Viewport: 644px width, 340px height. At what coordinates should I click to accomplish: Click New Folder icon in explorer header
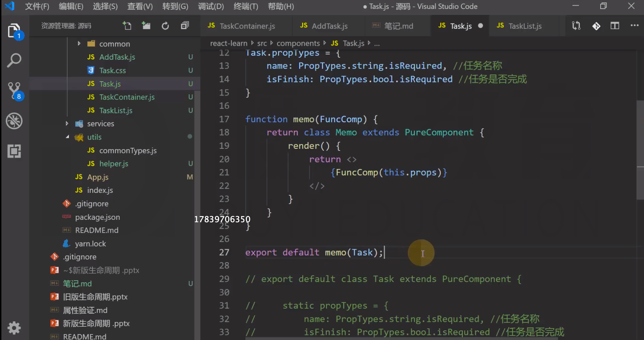pos(146,26)
